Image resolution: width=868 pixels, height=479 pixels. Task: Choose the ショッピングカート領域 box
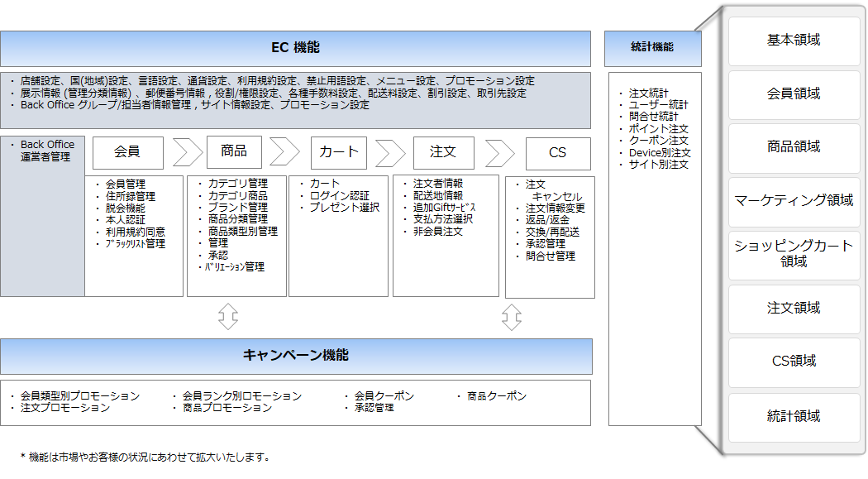[794, 254]
